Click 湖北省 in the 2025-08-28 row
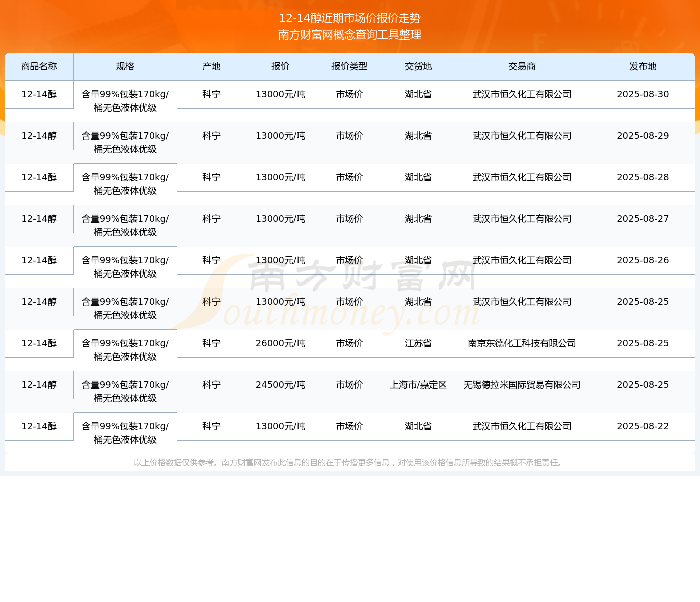The width and height of the screenshot is (700, 602). (419, 177)
